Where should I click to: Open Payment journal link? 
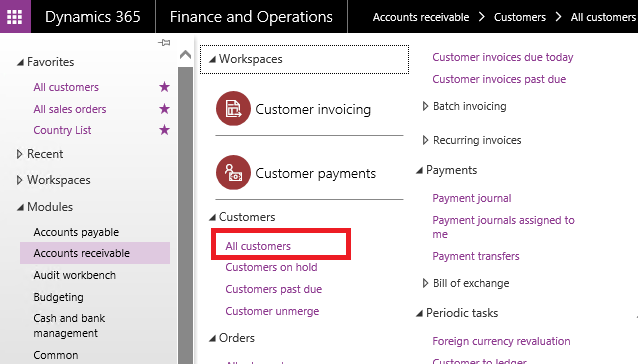point(472,198)
